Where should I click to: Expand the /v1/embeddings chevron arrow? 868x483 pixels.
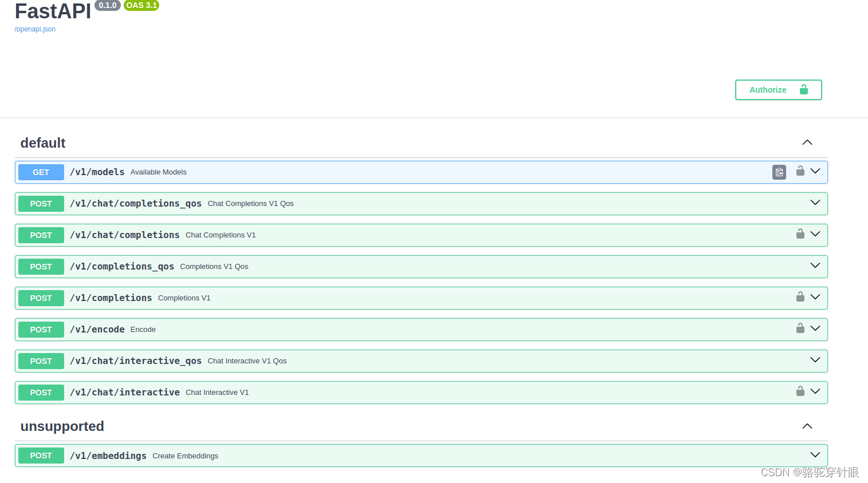[x=815, y=455]
